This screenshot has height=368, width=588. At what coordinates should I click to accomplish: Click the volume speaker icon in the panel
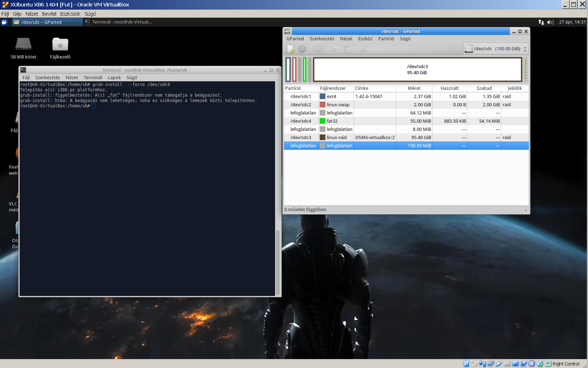click(x=550, y=22)
